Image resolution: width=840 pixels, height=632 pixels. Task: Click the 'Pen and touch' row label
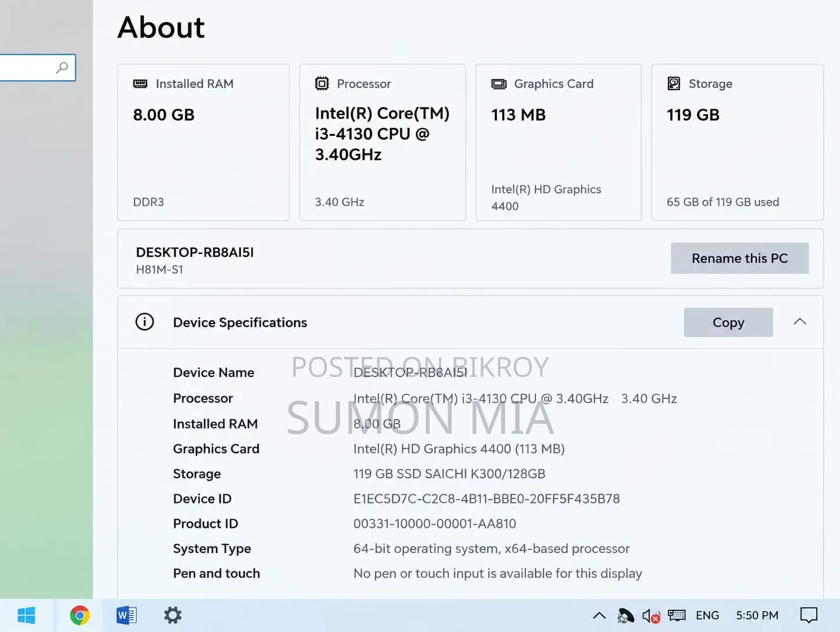click(x=216, y=574)
